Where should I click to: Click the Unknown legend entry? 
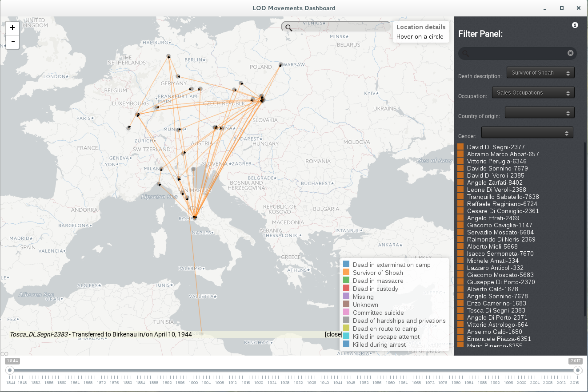coord(365,305)
